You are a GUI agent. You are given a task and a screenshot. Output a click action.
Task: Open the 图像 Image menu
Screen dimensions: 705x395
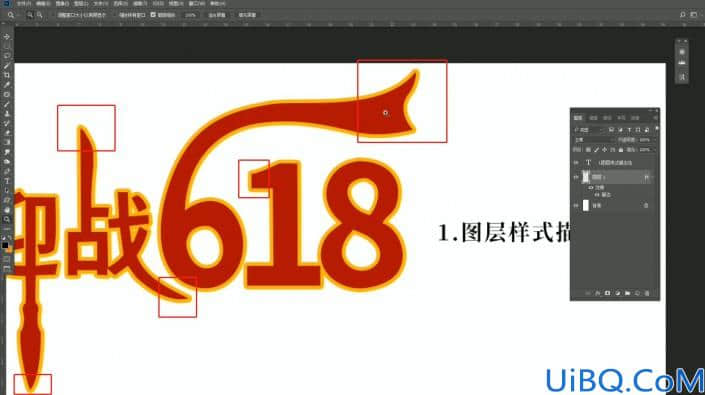coord(62,4)
